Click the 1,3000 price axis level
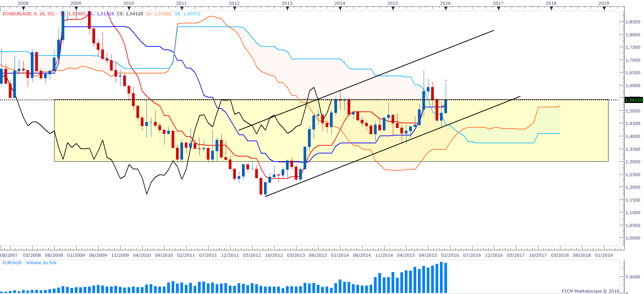Viewport: 644px width, 294px height. click(x=632, y=162)
